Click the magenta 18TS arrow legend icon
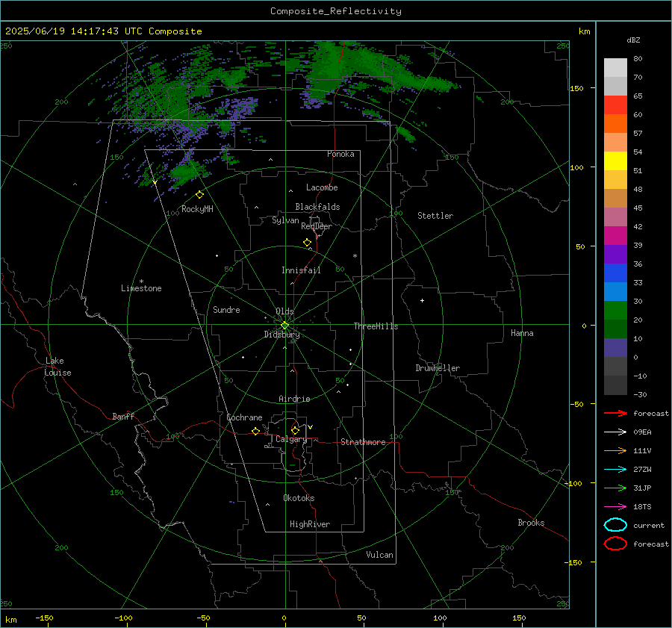 (615, 507)
